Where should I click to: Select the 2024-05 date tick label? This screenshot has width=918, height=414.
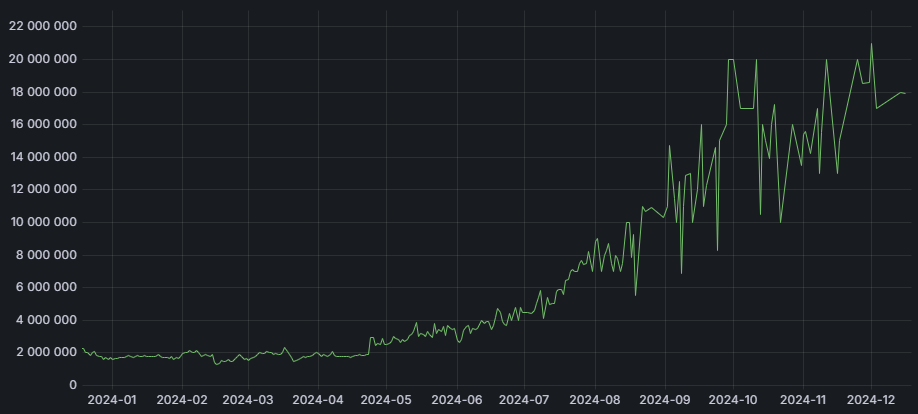tap(385, 399)
